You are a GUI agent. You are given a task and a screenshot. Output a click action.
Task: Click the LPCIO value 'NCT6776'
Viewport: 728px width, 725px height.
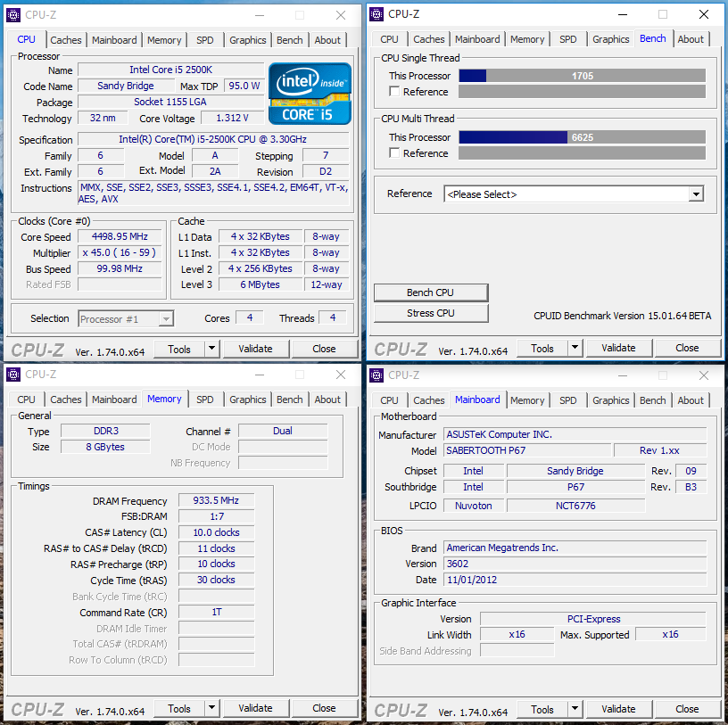click(x=575, y=506)
